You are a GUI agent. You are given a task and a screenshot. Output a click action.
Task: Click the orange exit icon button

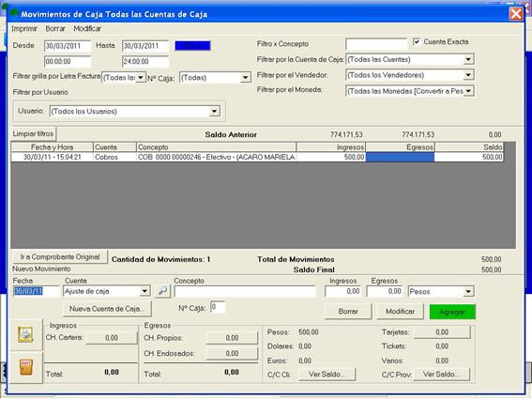coord(25,368)
